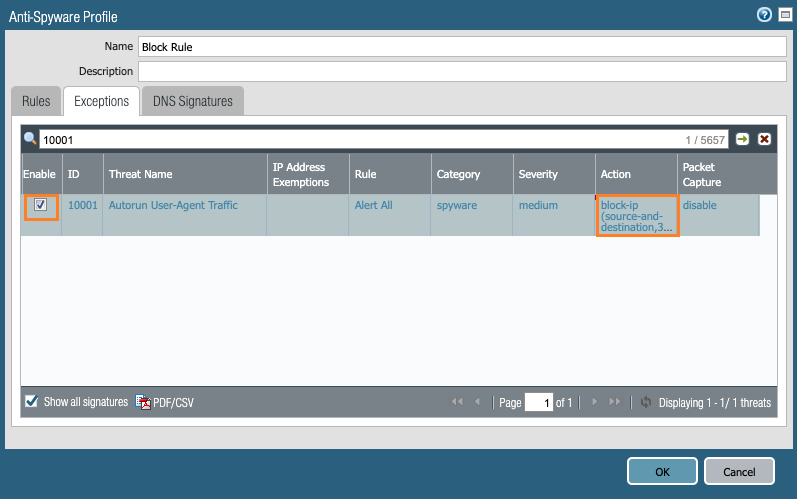Image resolution: width=797 pixels, height=499 pixels.
Task: Uncheck Show all signatures
Action: 31,402
